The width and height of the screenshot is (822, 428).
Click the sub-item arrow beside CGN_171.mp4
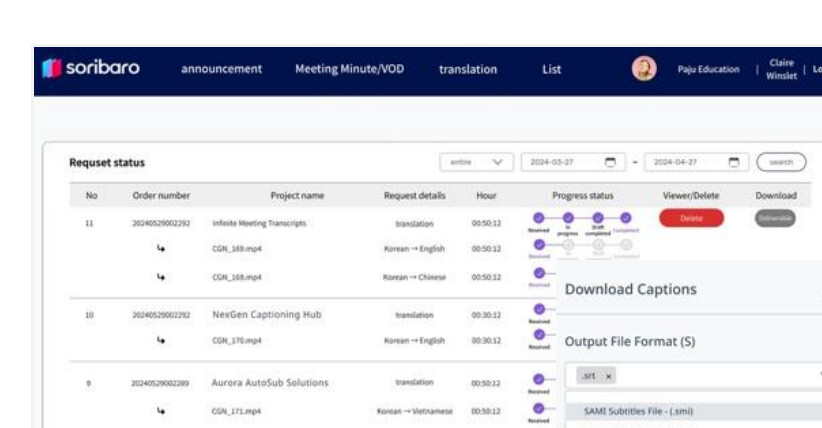pyautogui.click(x=161, y=411)
